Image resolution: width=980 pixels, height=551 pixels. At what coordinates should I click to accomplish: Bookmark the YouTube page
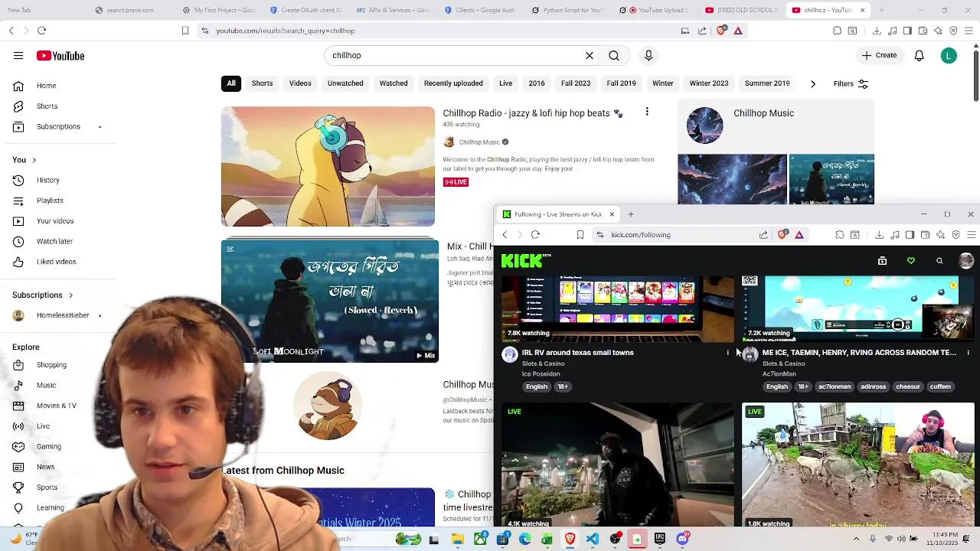[x=185, y=31]
